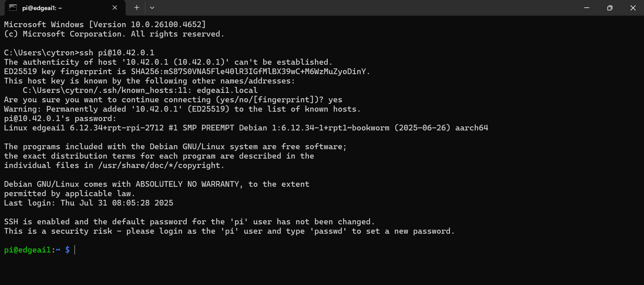Restore down the terminal window

pyautogui.click(x=610, y=8)
